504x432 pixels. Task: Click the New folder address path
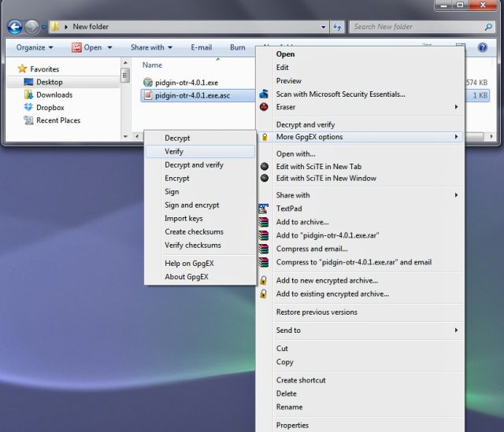pyautogui.click(x=91, y=27)
